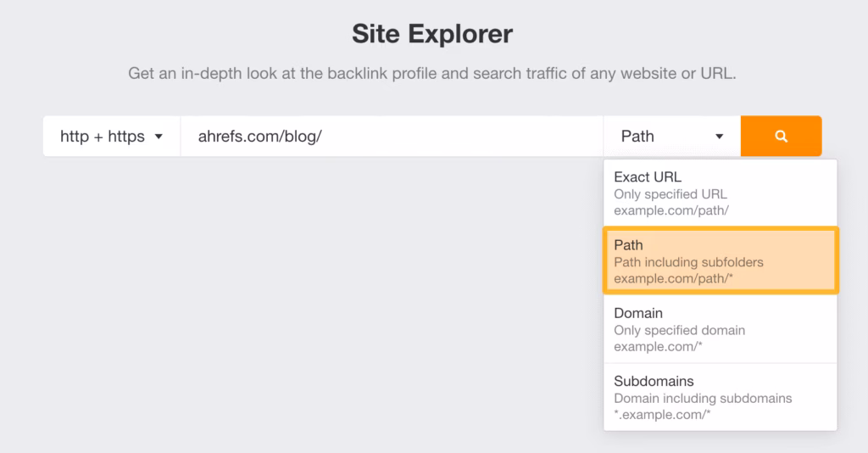This screenshot has height=453, width=868.
Task: Click the "example.com/path/*" example text
Action: pyautogui.click(x=674, y=278)
